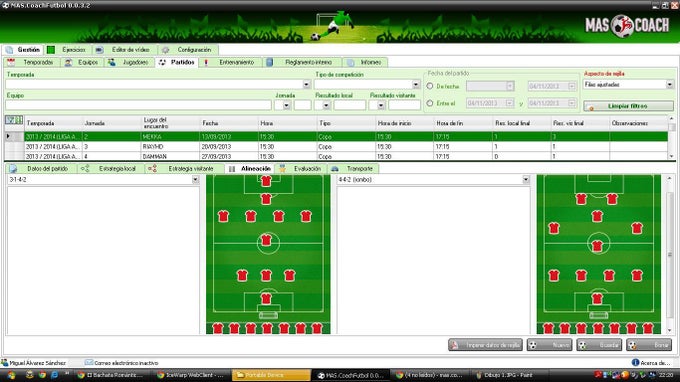
Task: Click the Datos del partido tab icon
Action: [x=13, y=169]
